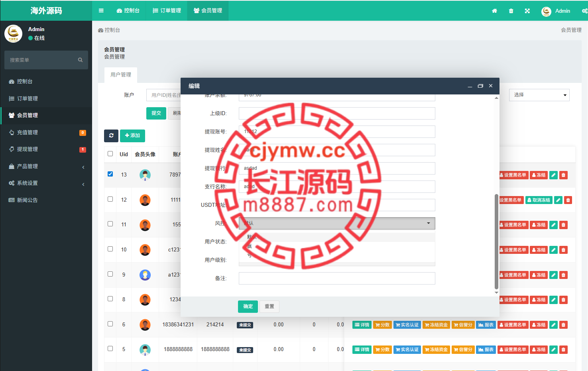The image size is (588, 371).
Task: Uncheck the checkbox for Uid 13
Action: click(x=110, y=174)
